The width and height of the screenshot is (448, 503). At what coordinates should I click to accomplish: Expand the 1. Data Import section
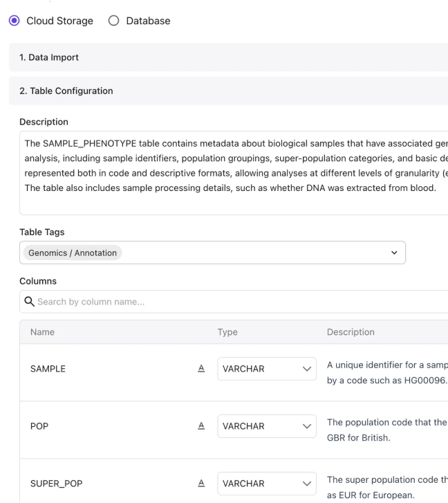(228, 57)
